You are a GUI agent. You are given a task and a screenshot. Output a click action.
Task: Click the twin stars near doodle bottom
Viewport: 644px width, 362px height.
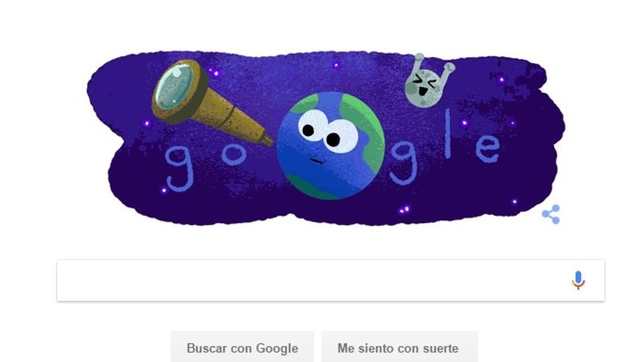point(405,210)
